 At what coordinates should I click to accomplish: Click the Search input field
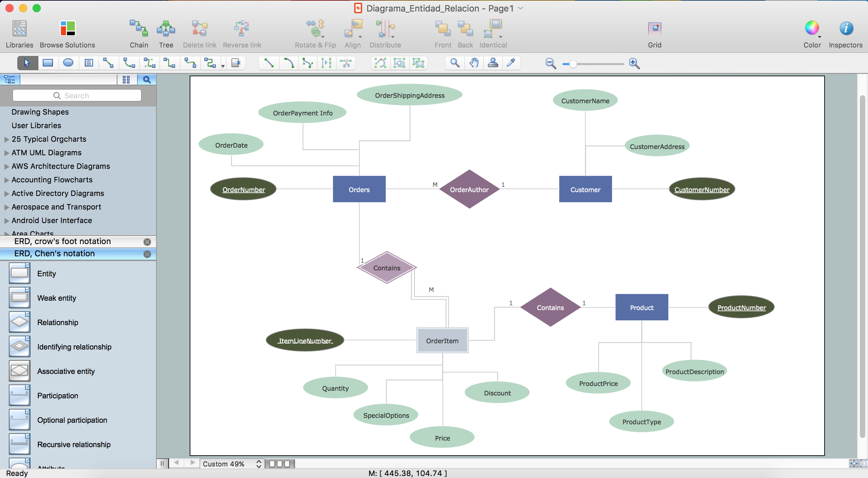77,95
